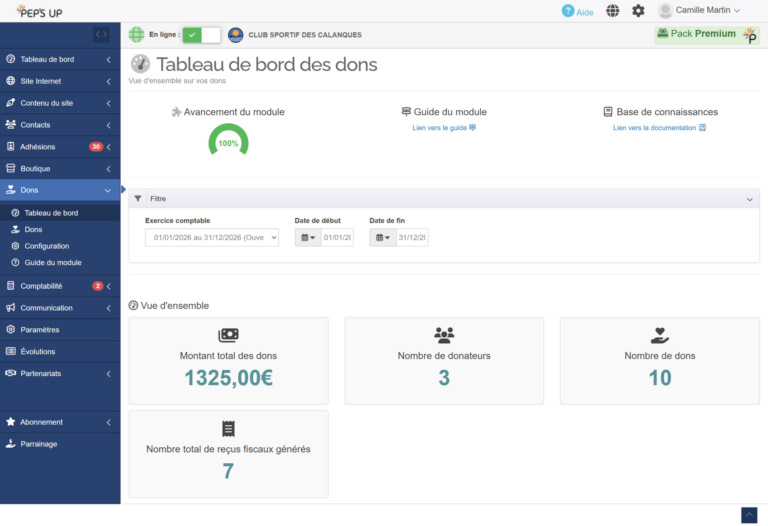Open the settings gear icon
768x526 pixels.
(x=638, y=10)
